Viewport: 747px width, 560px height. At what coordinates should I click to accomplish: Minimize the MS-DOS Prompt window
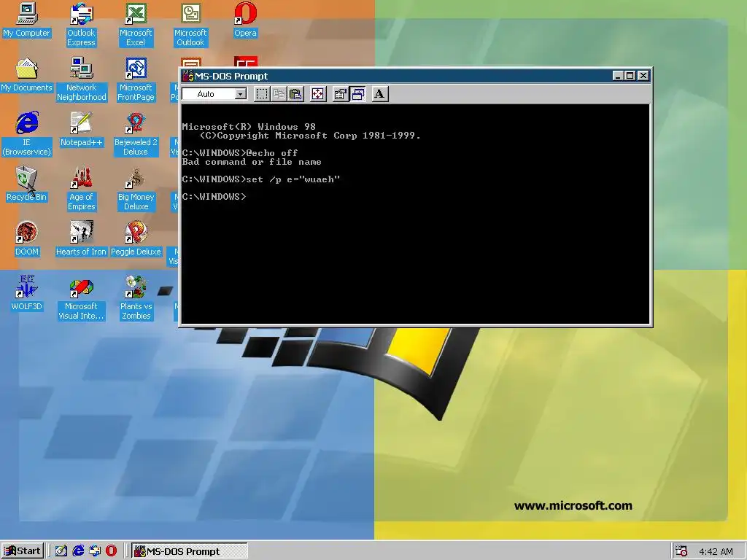pos(618,76)
